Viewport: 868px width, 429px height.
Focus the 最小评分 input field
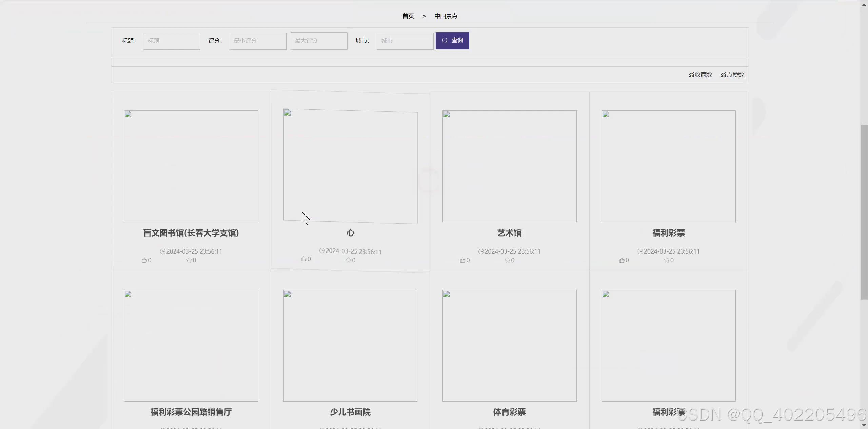click(258, 41)
